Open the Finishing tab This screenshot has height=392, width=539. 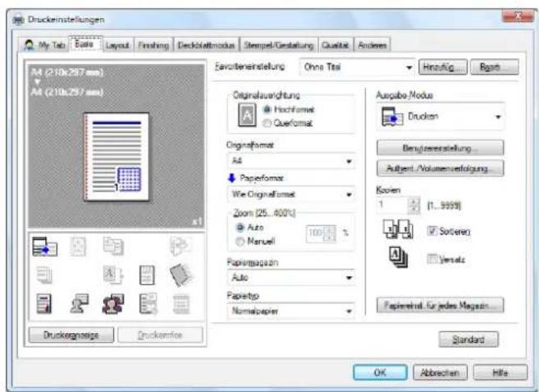(x=153, y=45)
